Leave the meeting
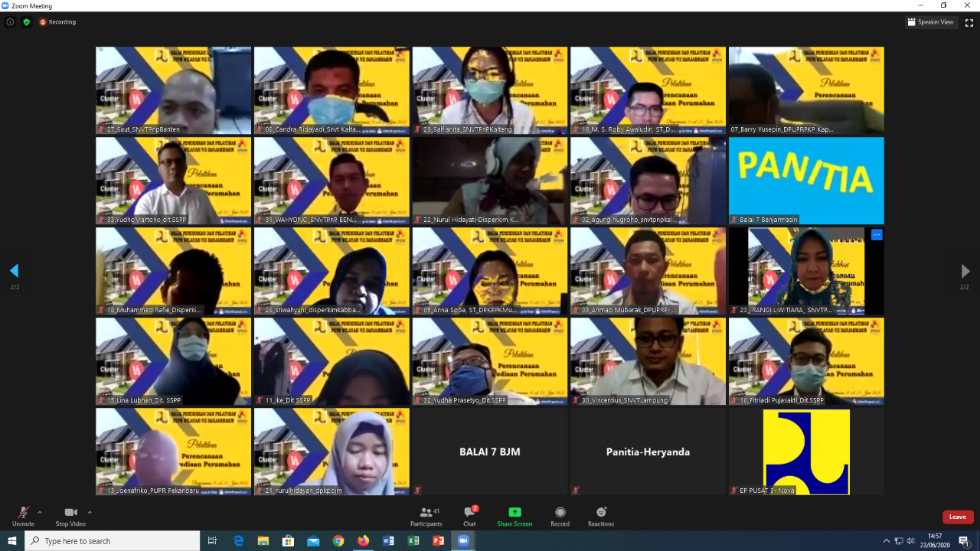The image size is (980, 551). coord(958,517)
